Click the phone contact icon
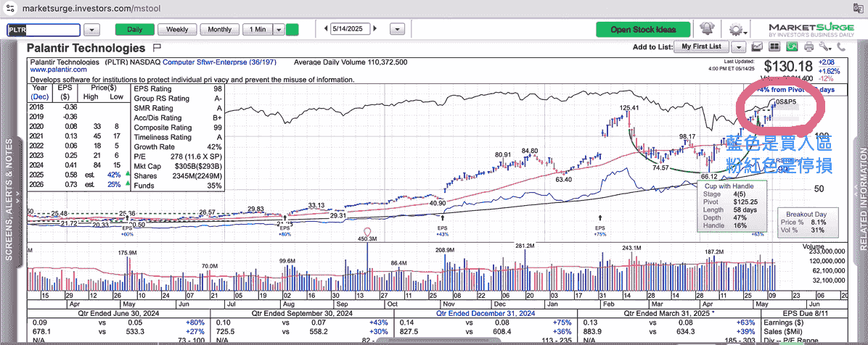The height and width of the screenshot is (345, 868). [841, 47]
